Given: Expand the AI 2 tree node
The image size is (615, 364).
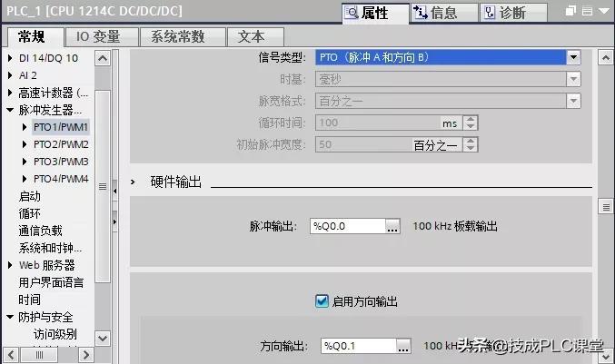Looking at the screenshot, I should click(x=10, y=75).
